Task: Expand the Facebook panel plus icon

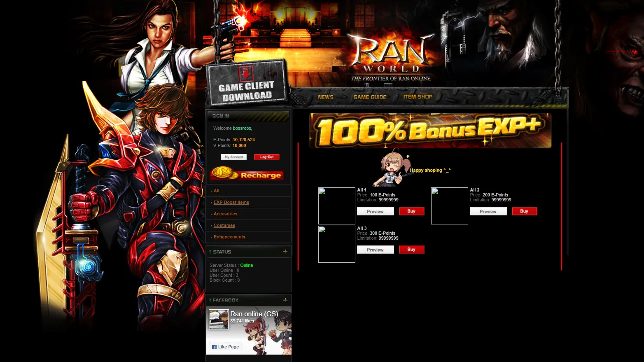Action: click(285, 300)
